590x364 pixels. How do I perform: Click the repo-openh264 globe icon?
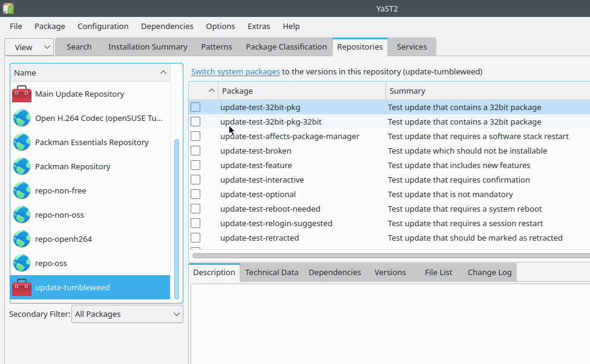coord(21,239)
